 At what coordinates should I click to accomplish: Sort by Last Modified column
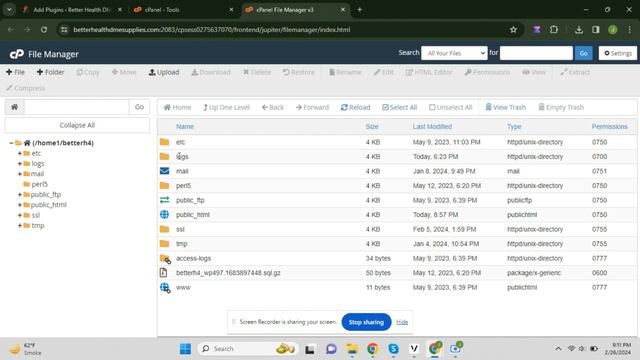pos(432,127)
